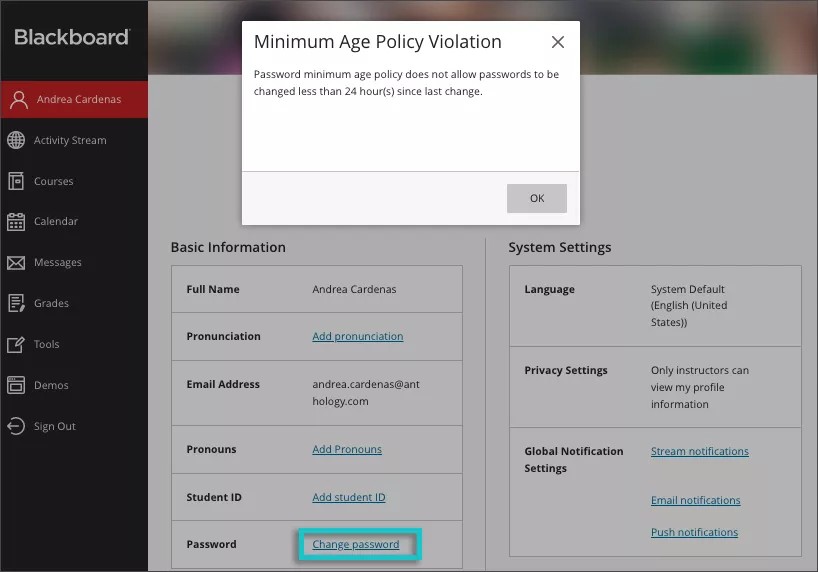Click the Demos icon in sidebar

[x=16, y=385]
